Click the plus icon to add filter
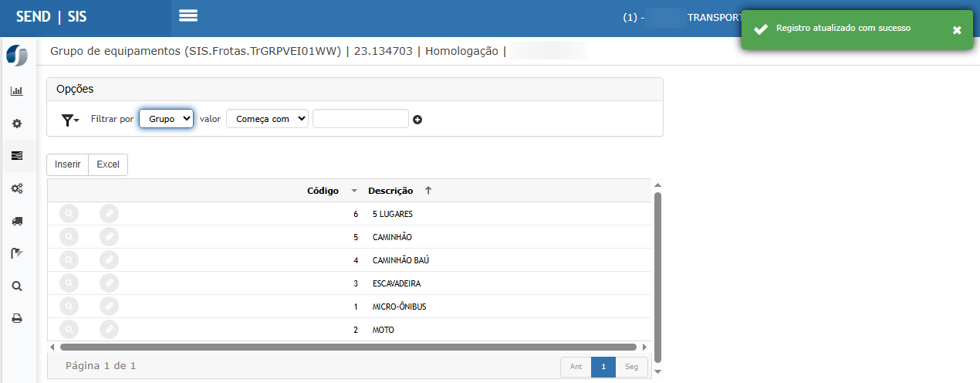The width and height of the screenshot is (980, 383). (x=417, y=120)
